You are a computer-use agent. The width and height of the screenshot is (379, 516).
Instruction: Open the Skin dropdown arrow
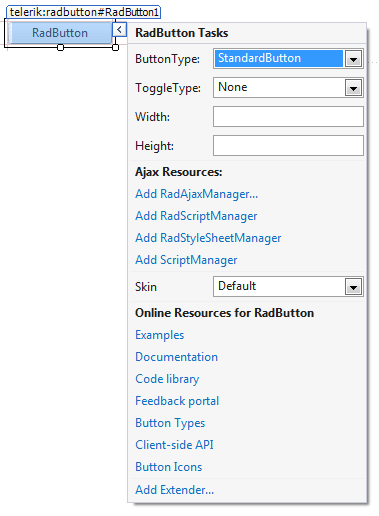[353, 287]
